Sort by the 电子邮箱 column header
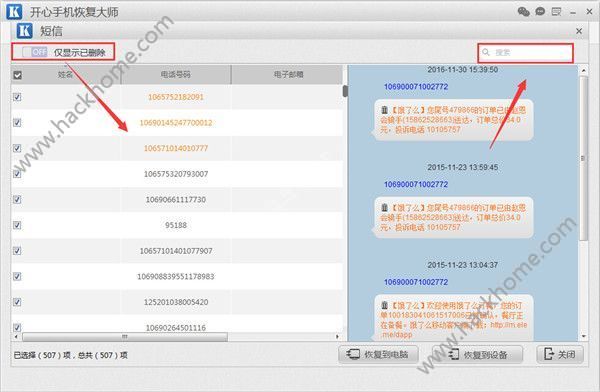The width and height of the screenshot is (600, 392). 288,74
